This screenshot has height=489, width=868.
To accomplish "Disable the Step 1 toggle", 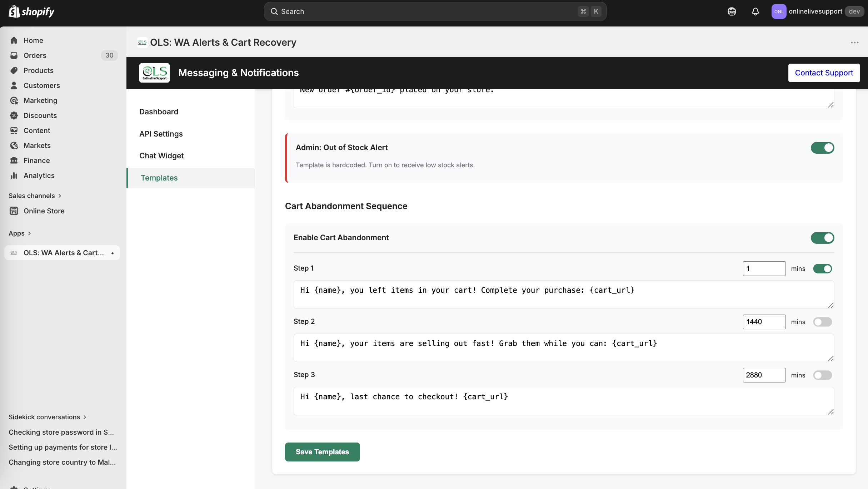I will tap(822, 269).
